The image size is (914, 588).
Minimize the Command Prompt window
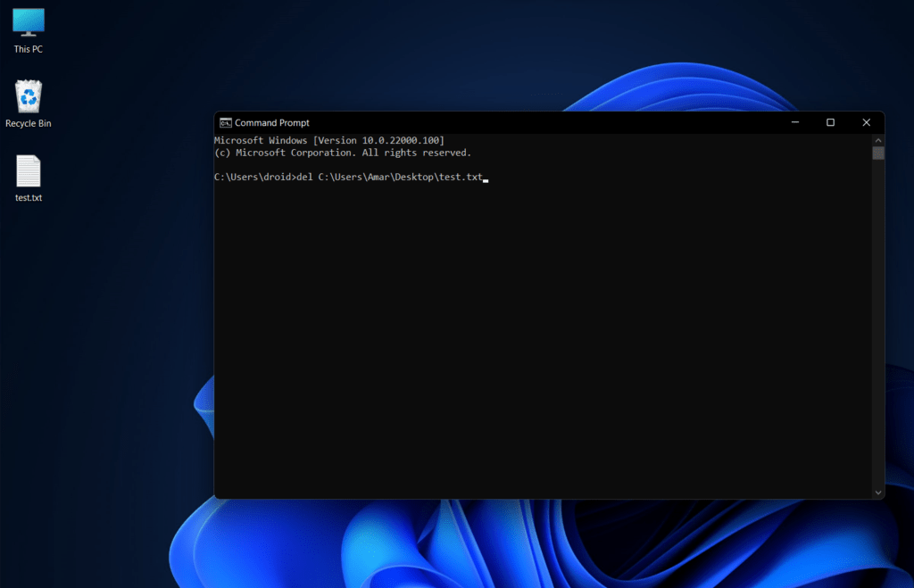click(795, 122)
